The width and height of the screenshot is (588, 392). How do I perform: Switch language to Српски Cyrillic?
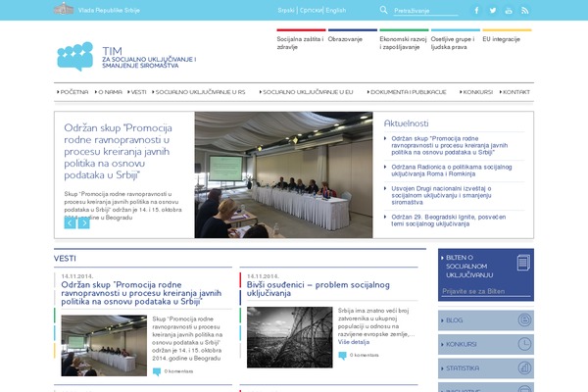(x=311, y=11)
